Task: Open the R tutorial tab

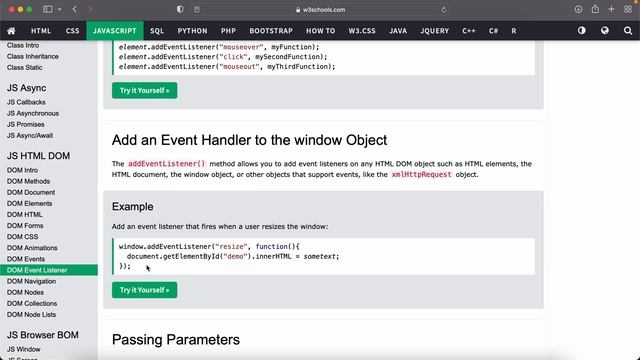Action: tap(513, 31)
